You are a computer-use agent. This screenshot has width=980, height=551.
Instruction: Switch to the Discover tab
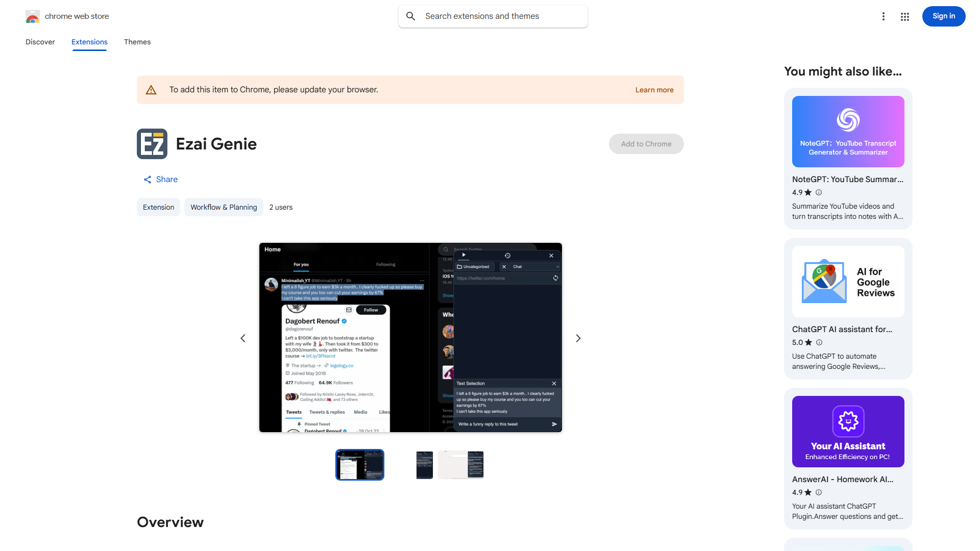point(40,42)
